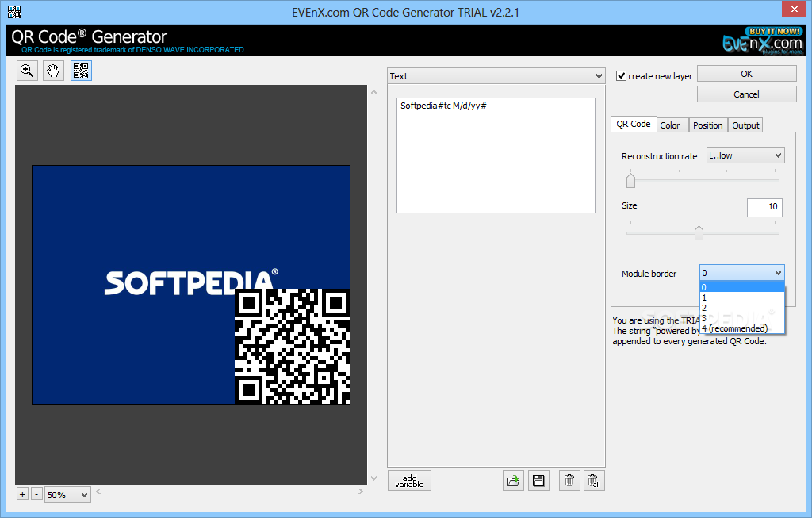Switch to the Output tab
The width and height of the screenshot is (812, 518).
coord(745,125)
